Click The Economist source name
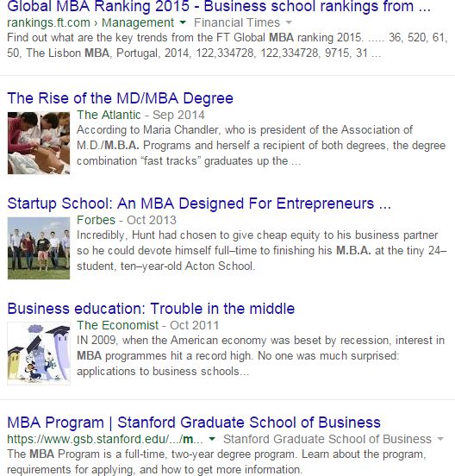Image resolution: width=455 pixels, height=476 pixels. (117, 325)
